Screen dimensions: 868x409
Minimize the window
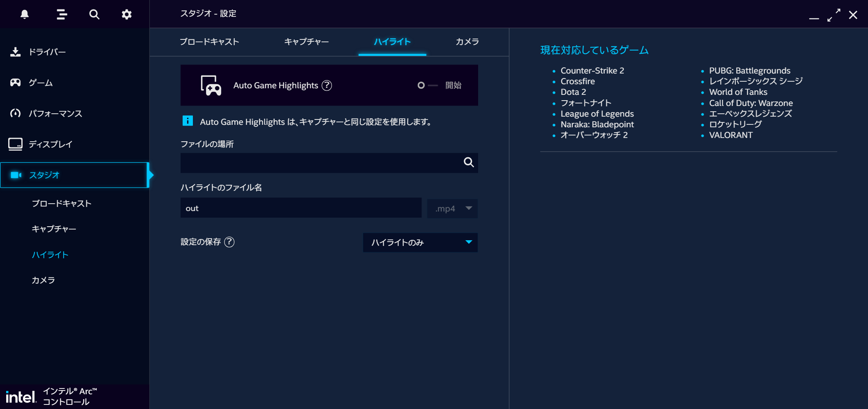[814, 18]
